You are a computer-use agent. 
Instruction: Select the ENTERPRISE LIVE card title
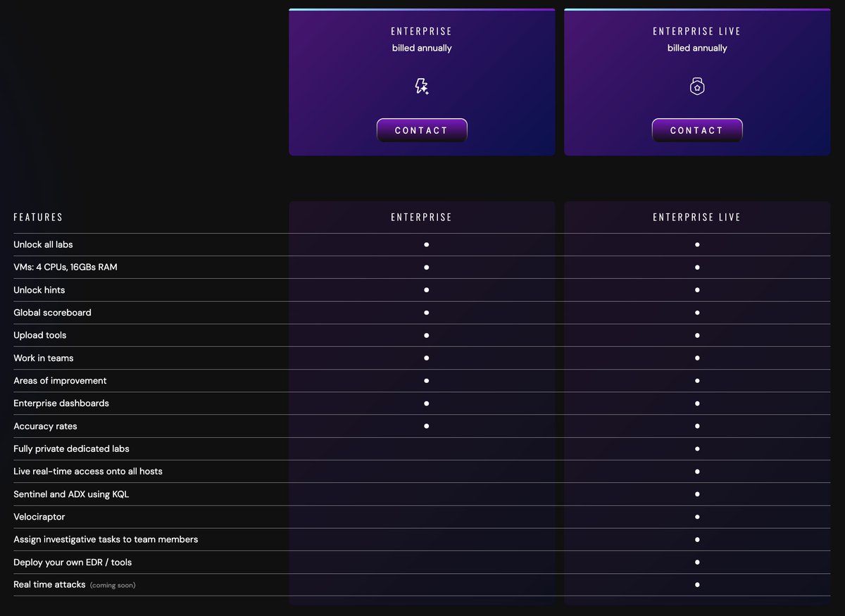point(697,31)
